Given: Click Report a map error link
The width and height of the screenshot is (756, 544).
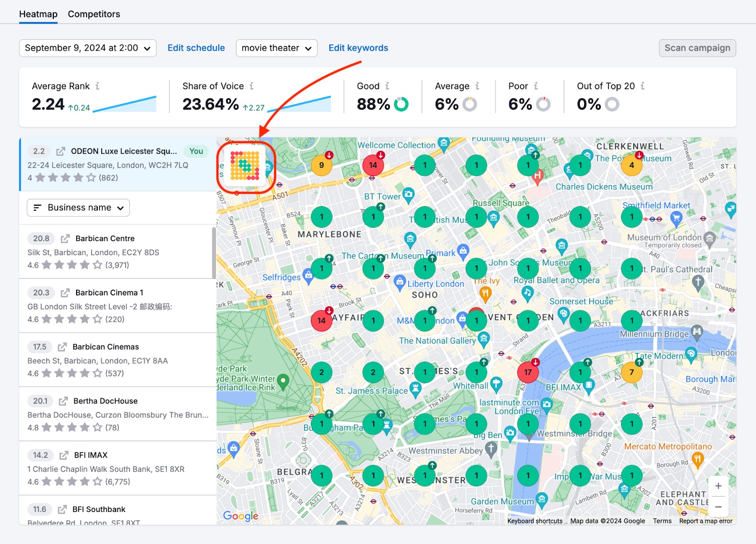Looking at the screenshot, I should point(705,521).
